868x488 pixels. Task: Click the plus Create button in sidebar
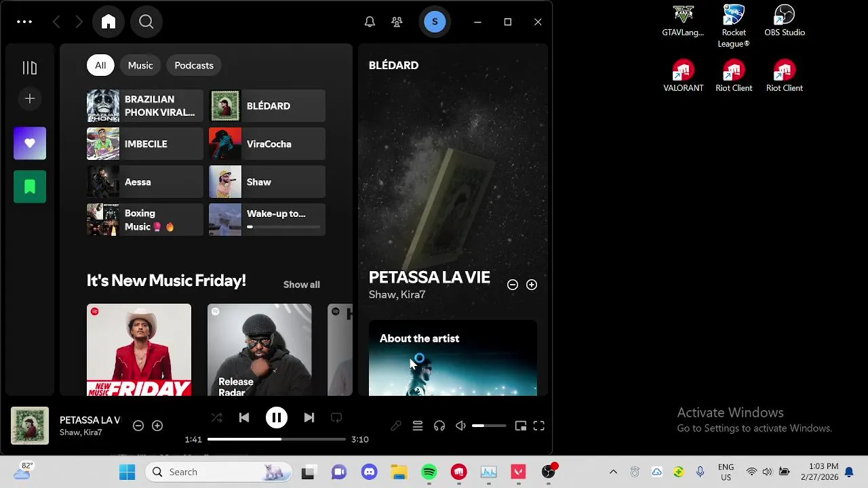[30, 99]
